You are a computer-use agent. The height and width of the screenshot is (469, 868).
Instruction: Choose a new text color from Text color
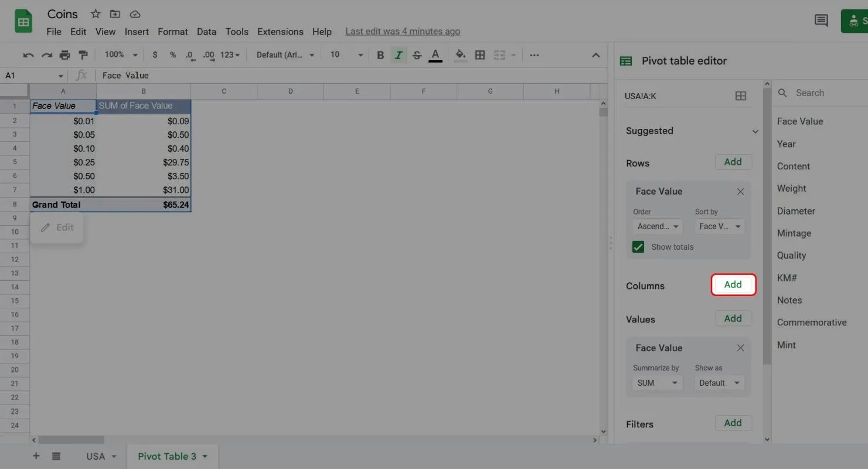[435, 55]
